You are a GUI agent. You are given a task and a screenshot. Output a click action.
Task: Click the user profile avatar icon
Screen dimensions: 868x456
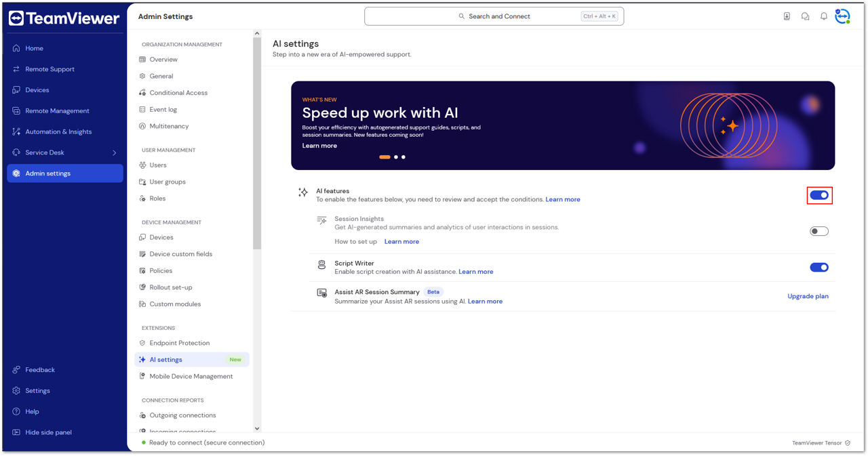tap(842, 16)
